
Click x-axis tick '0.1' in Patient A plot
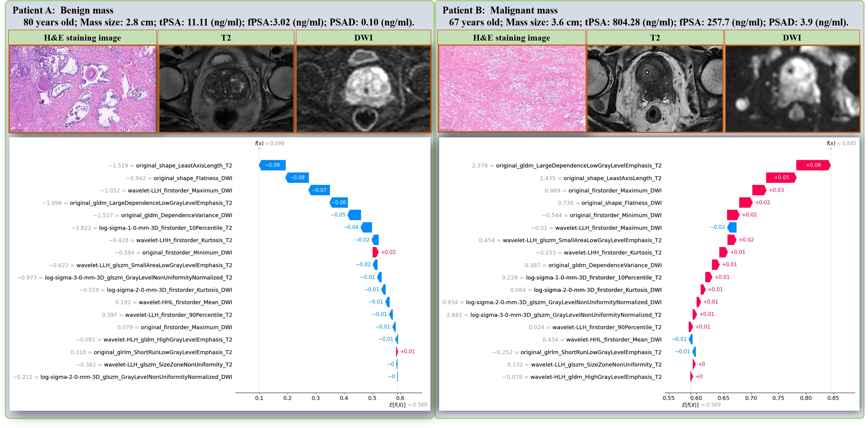[x=259, y=398]
